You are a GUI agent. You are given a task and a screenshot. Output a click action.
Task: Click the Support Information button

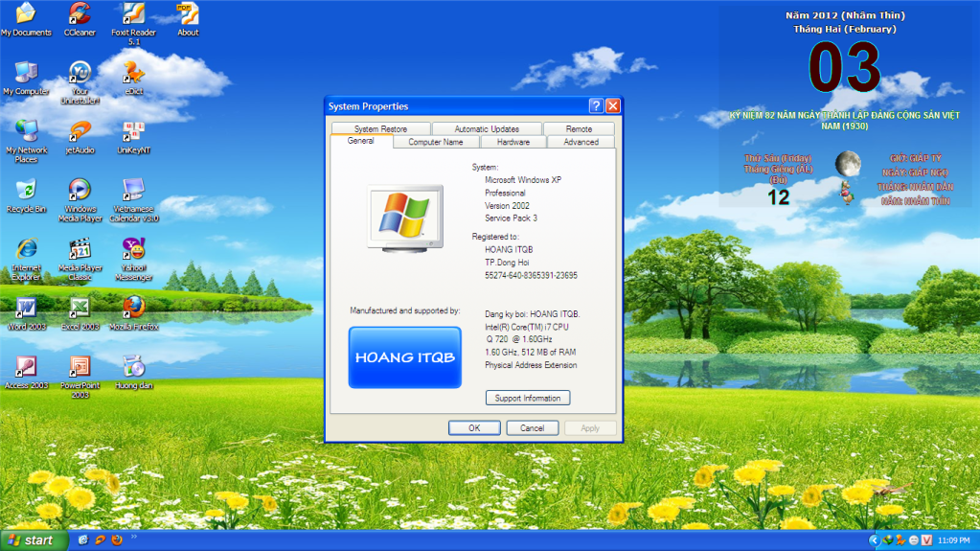coord(528,398)
